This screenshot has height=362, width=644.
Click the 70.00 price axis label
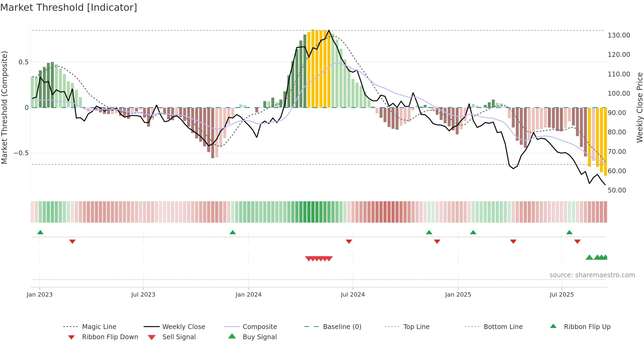(617, 152)
